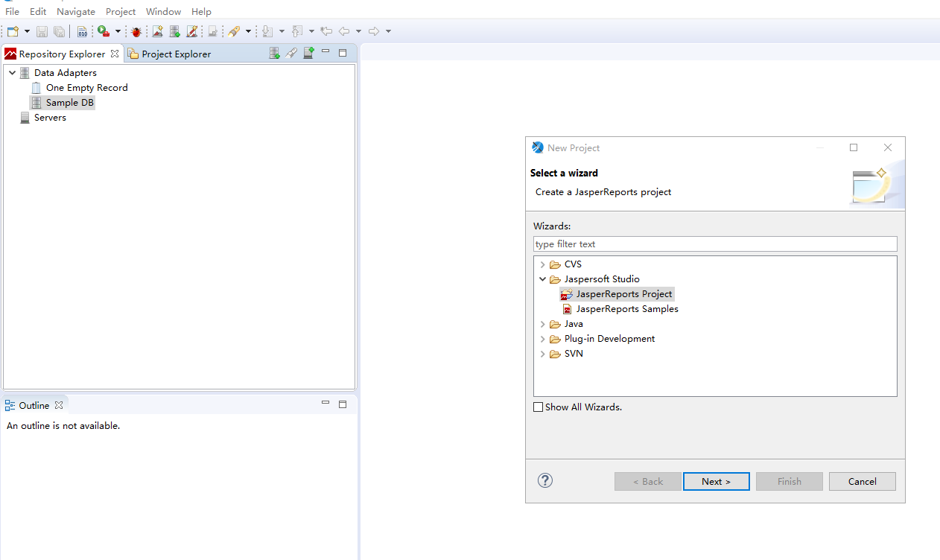Open the Navigate menu
940x560 pixels.
pos(76,11)
